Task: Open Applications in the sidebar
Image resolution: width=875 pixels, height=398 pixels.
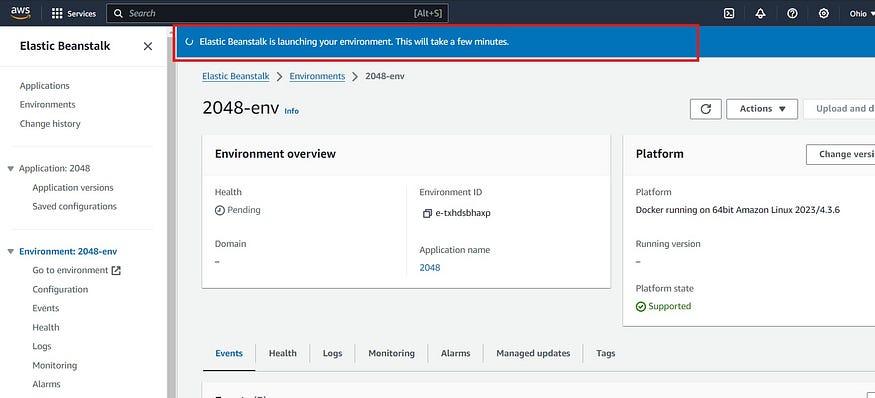Action: coord(45,86)
